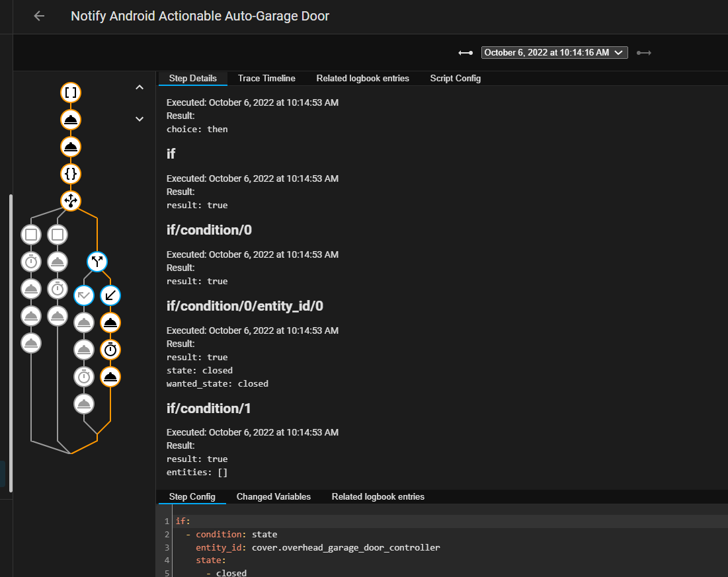728x577 pixels.
Task: Click a stop node square icon in the left branch
Action: (x=30, y=235)
